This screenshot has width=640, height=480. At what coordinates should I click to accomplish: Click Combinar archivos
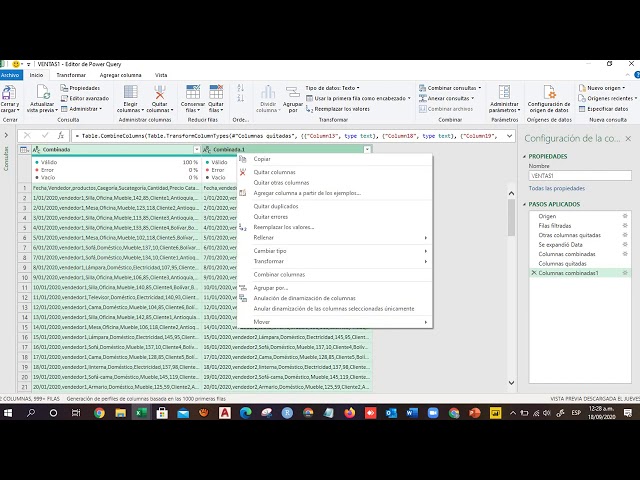446,109
